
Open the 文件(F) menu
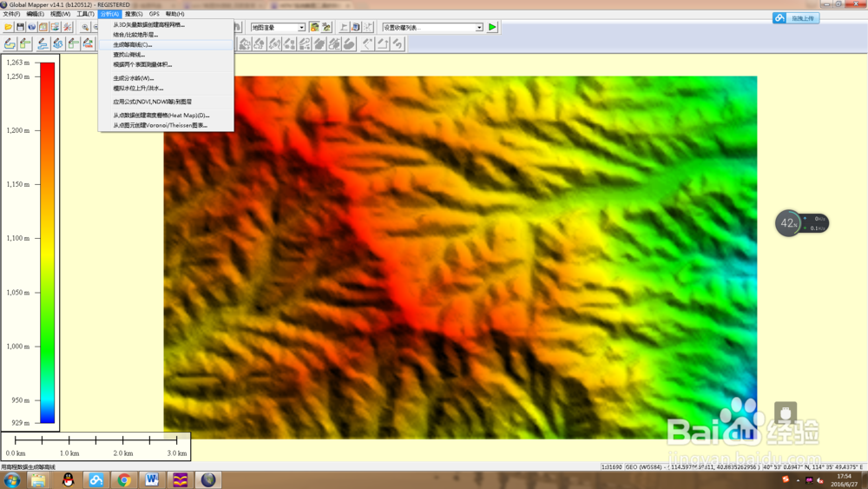tap(11, 14)
